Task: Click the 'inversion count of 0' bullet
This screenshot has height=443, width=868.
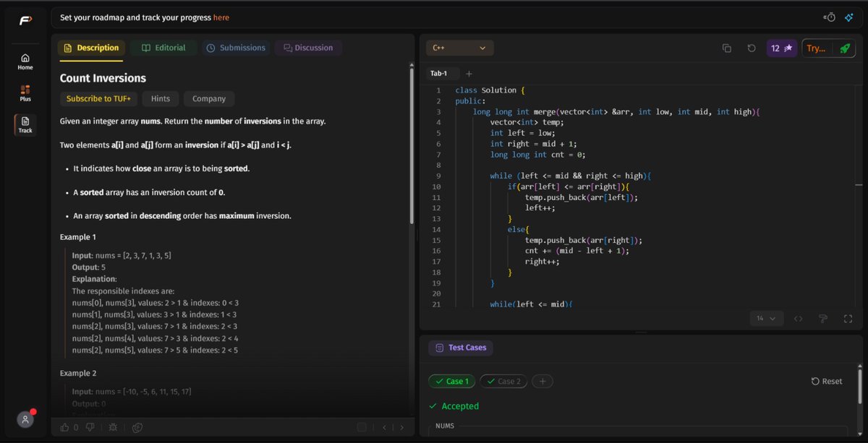Action: tap(149, 192)
